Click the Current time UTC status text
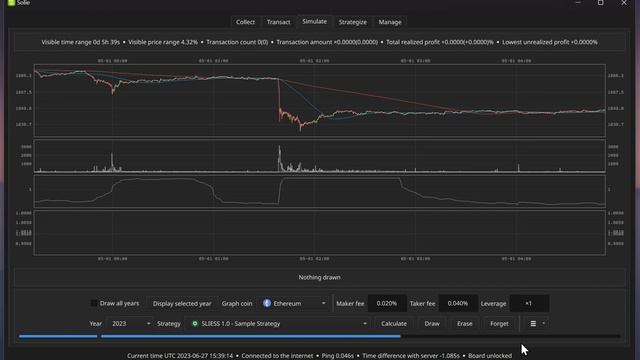Image resolution: width=640 pixels, height=360 pixels. click(180, 356)
